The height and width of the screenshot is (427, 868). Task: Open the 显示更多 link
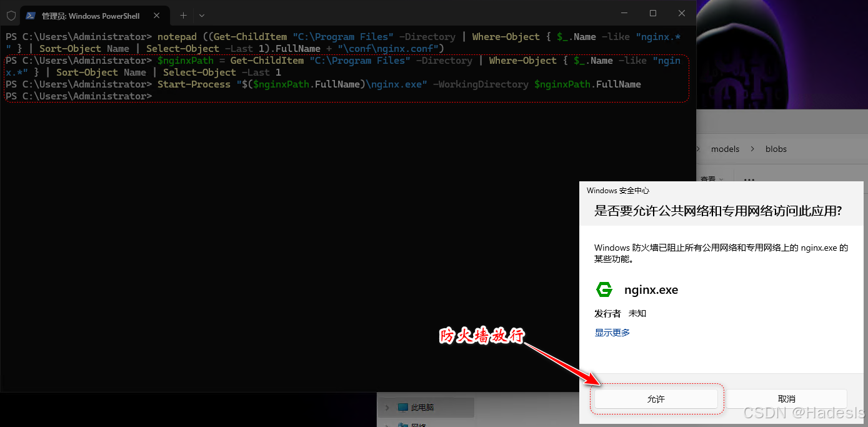(612, 333)
